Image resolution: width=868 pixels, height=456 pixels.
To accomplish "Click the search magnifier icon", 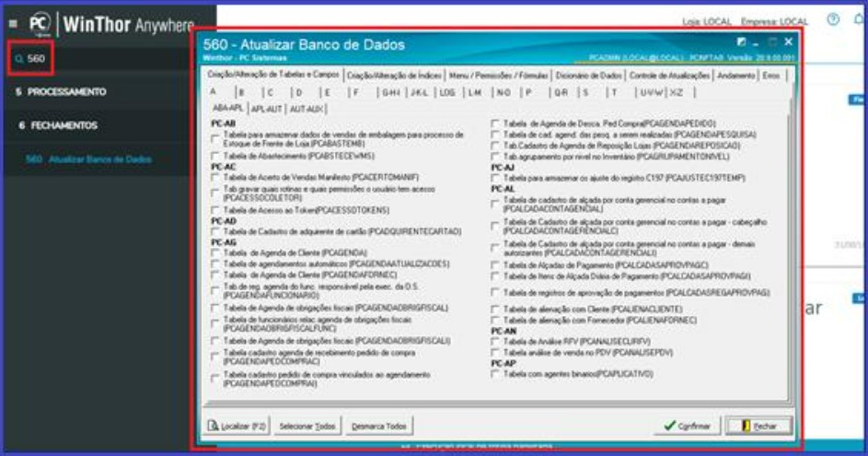I will click(x=19, y=59).
